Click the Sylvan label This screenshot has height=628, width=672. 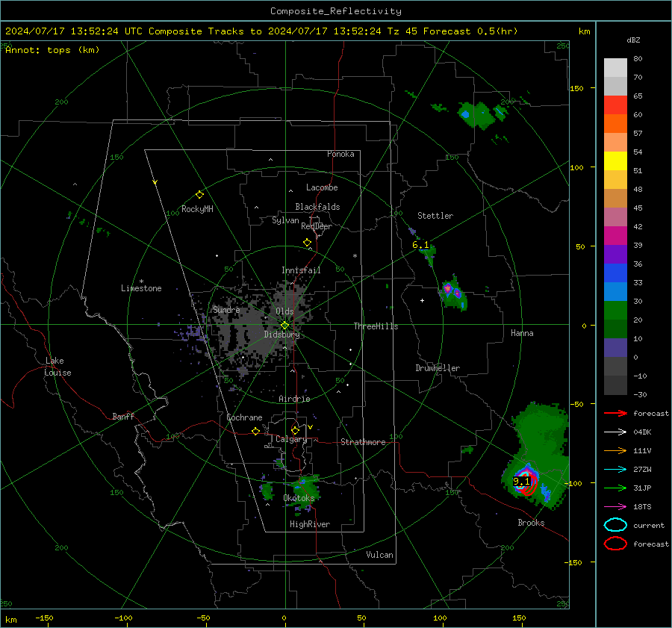point(285,220)
